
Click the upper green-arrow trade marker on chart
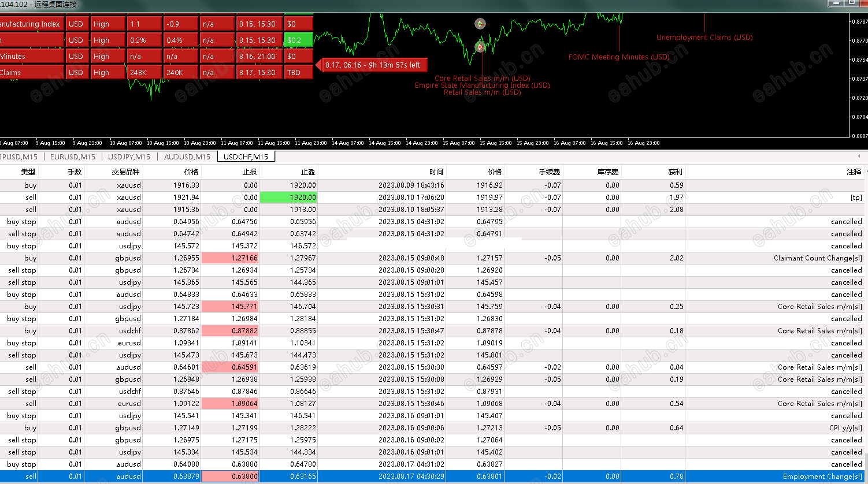click(480, 24)
